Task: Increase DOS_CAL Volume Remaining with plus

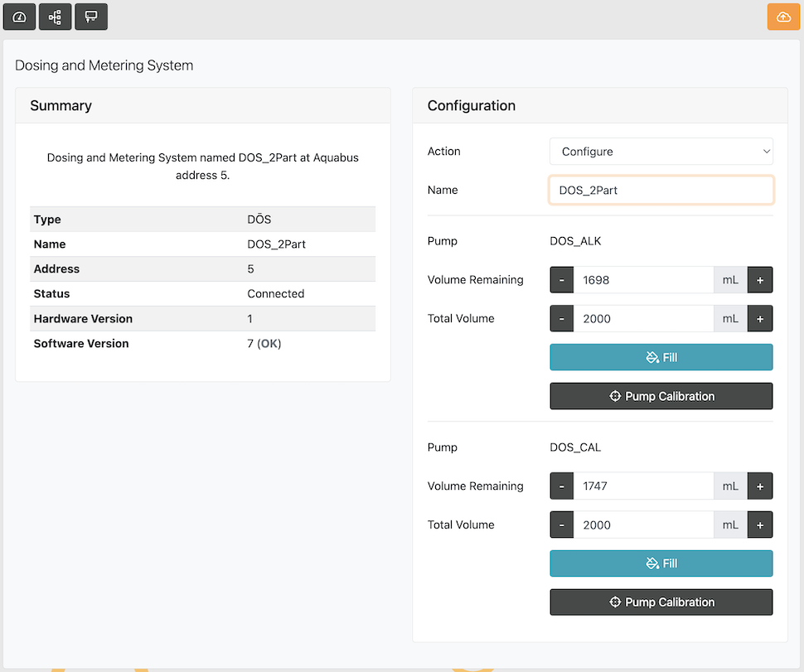Action: [760, 486]
